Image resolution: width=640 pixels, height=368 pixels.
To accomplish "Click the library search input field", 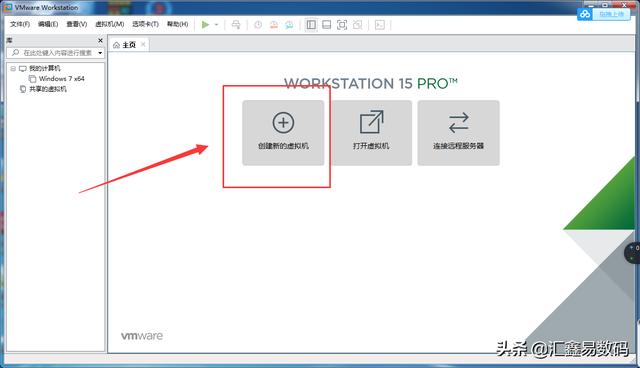I will 56,53.
